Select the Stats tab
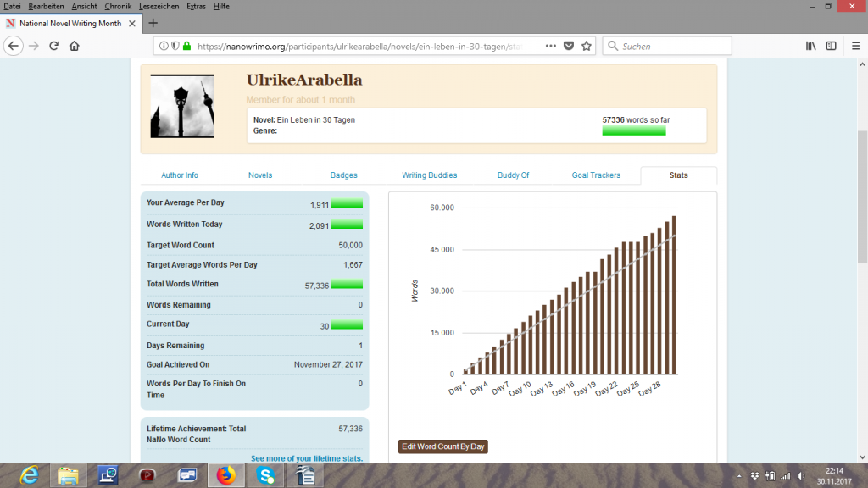Image resolution: width=868 pixels, height=488 pixels. pos(679,175)
